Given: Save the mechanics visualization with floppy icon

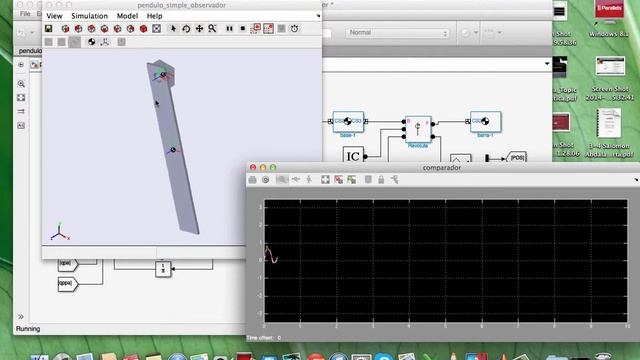Looking at the screenshot, I should click(x=48, y=29).
